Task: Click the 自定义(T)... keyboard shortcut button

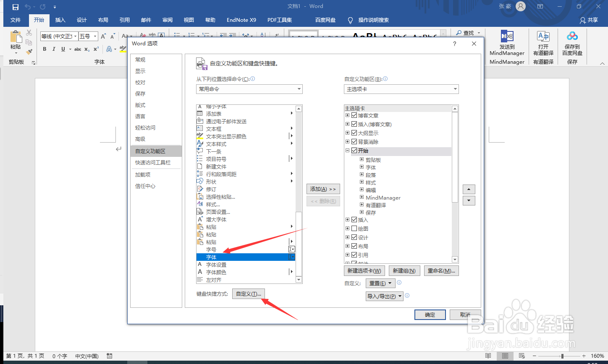Action: tap(249, 294)
